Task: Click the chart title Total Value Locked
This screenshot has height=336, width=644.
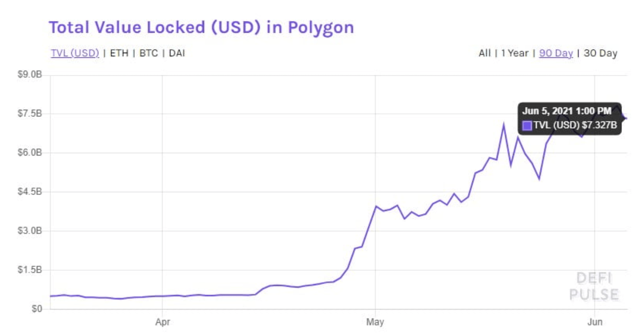Action: 201,27
